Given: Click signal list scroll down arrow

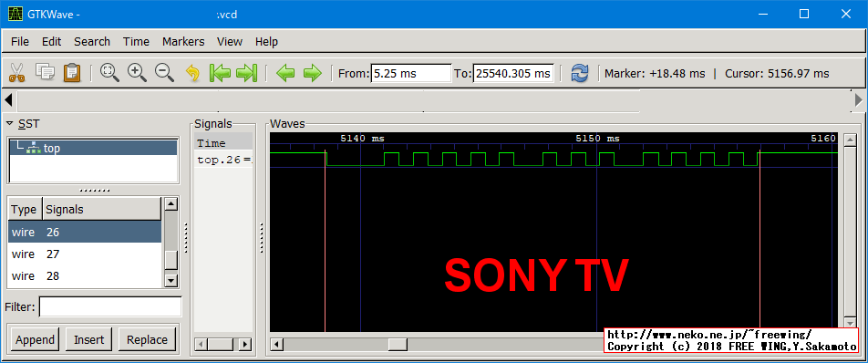Looking at the screenshot, I should pos(171,281).
